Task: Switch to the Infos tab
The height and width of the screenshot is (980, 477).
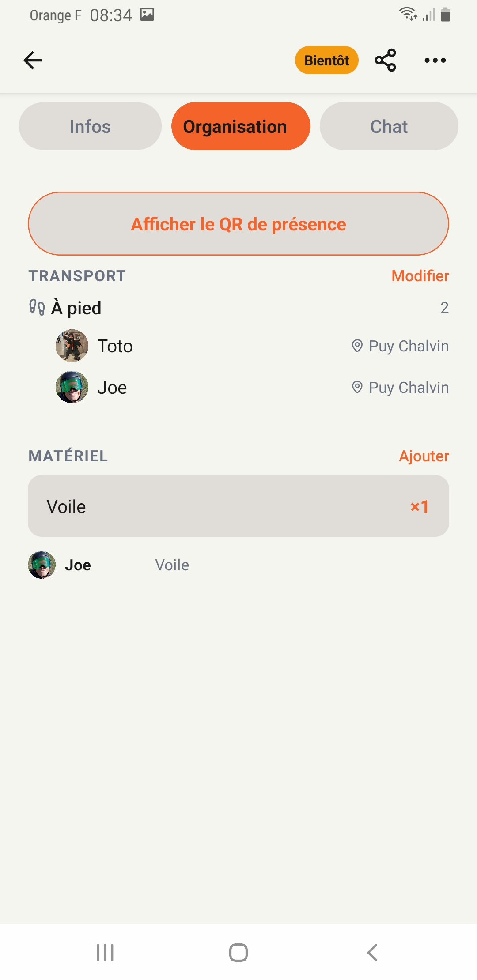Action: coord(90,126)
